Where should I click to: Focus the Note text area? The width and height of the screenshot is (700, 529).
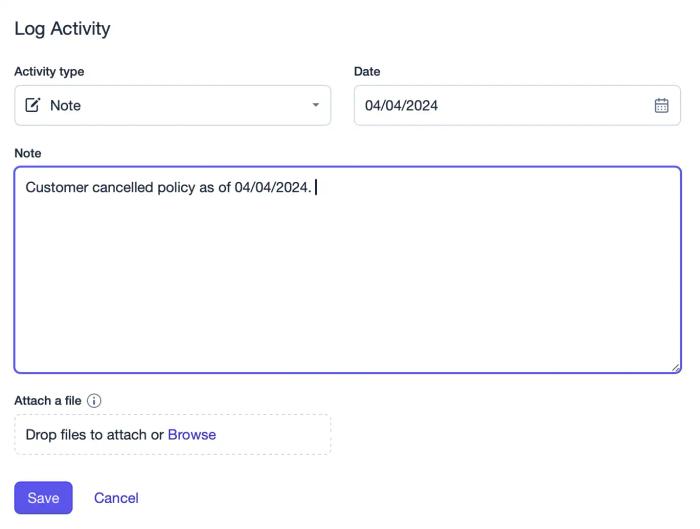(x=347, y=270)
